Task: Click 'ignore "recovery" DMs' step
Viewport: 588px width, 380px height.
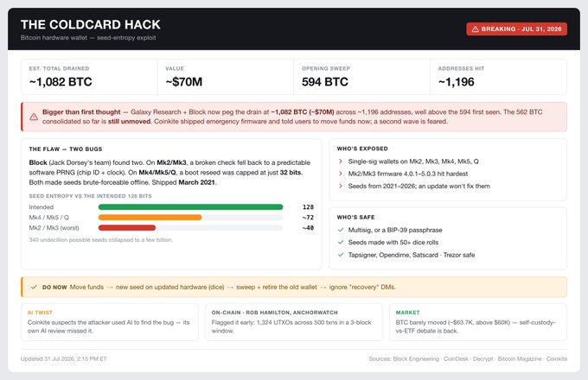Action: (x=362, y=287)
